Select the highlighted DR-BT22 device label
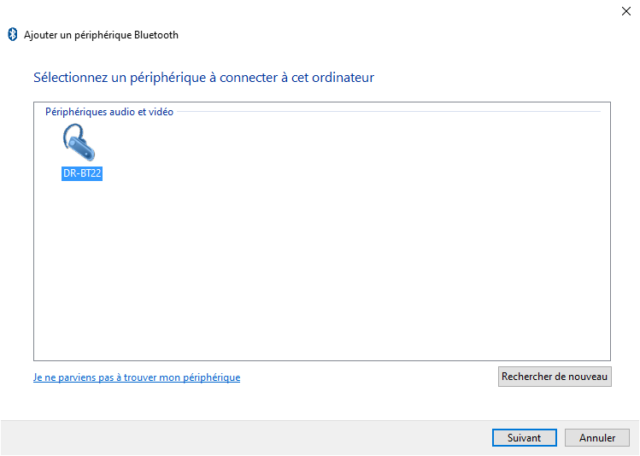The image size is (640, 456). pyautogui.click(x=82, y=174)
